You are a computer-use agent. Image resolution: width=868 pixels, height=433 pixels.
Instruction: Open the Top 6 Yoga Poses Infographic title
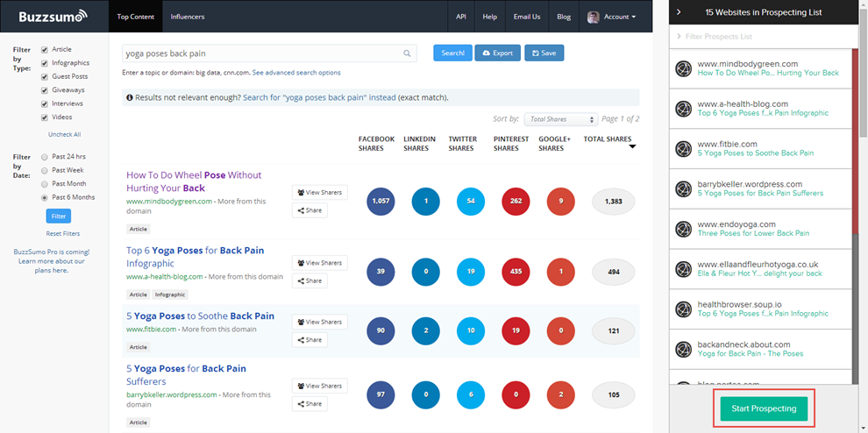195,256
